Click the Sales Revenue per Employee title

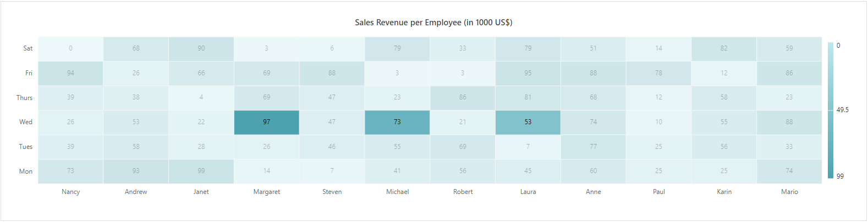click(433, 23)
